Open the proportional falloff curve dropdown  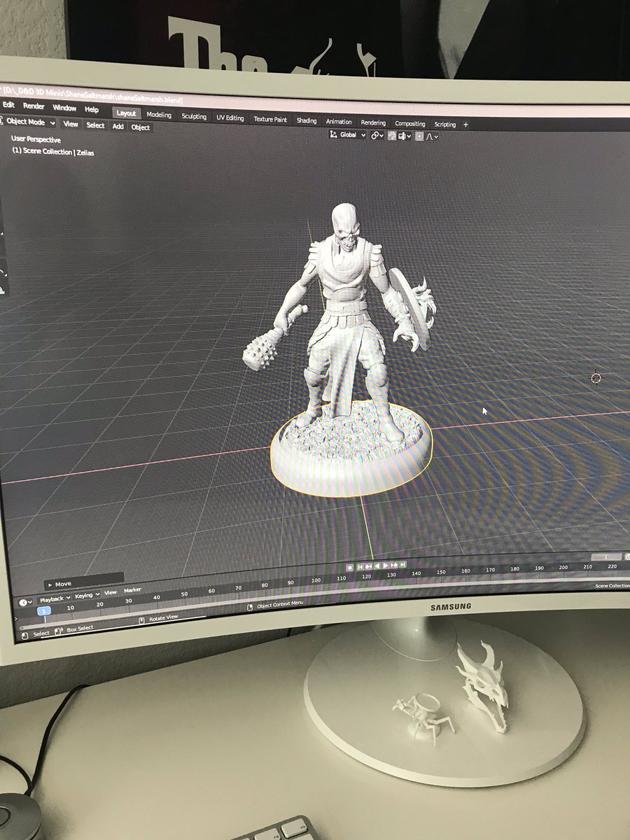click(x=432, y=136)
